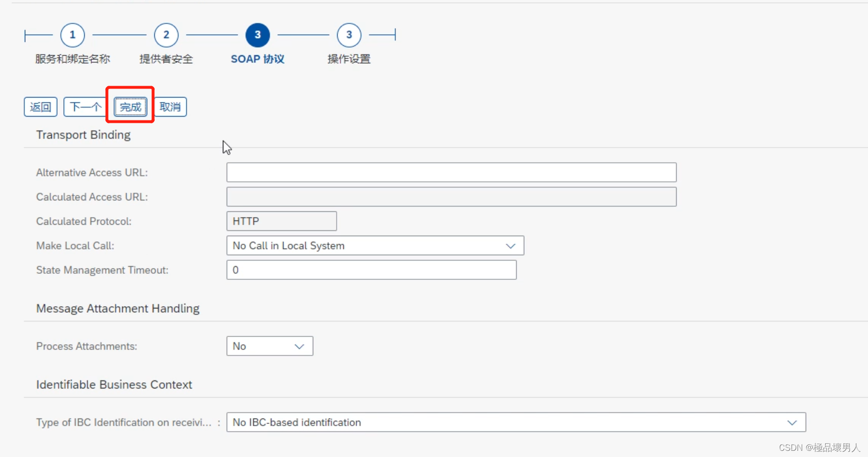Click the Transport Binding section header

click(x=83, y=135)
